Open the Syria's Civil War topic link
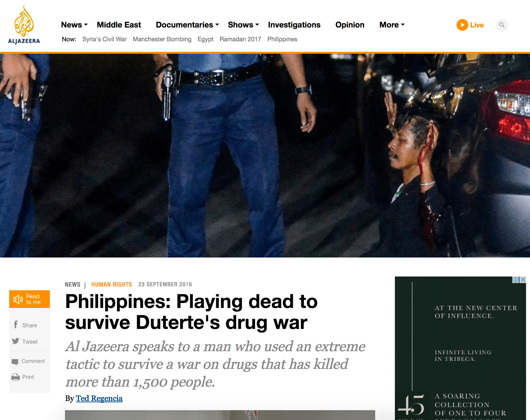 tap(104, 39)
